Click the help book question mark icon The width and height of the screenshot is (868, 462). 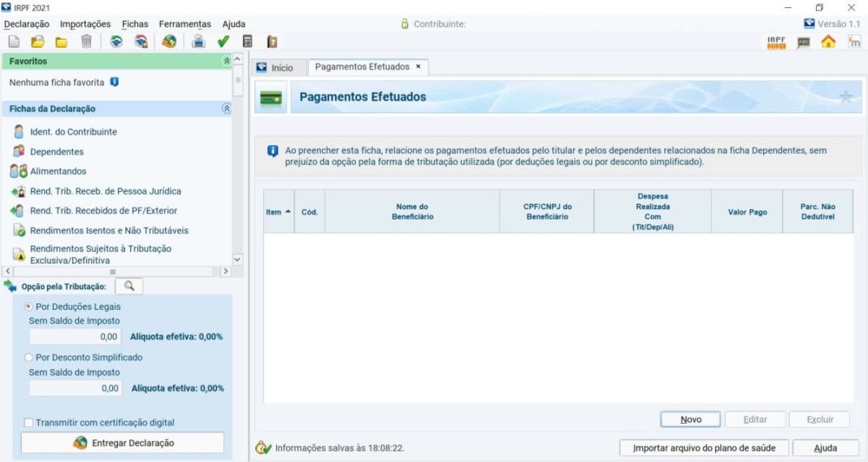[271, 41]
